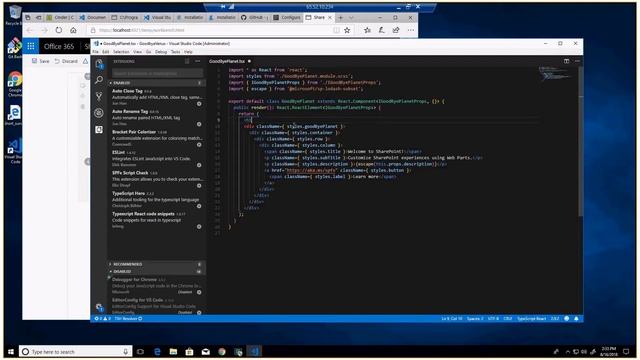640x360 pixels.
Task: Open the Tasks menu in VS Code
Action: pyautogui.click(x=176, y=52)
